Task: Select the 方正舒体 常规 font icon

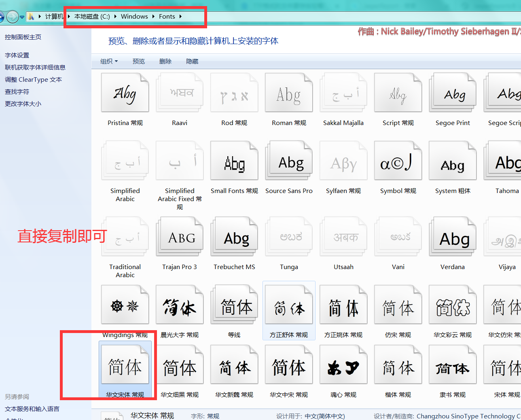Action: click(289, 305)
